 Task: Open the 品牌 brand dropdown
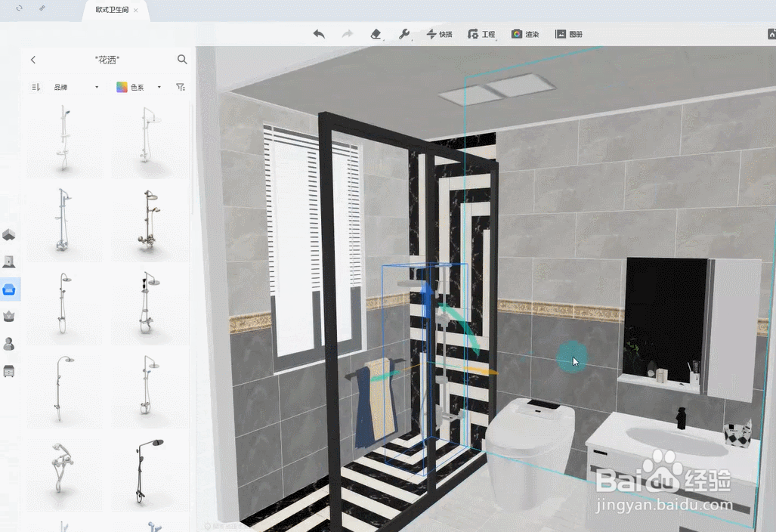[76, 87]
